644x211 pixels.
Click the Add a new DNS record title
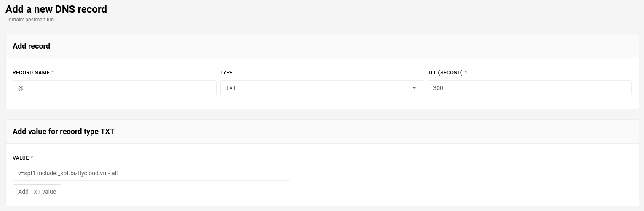(56, 9)
